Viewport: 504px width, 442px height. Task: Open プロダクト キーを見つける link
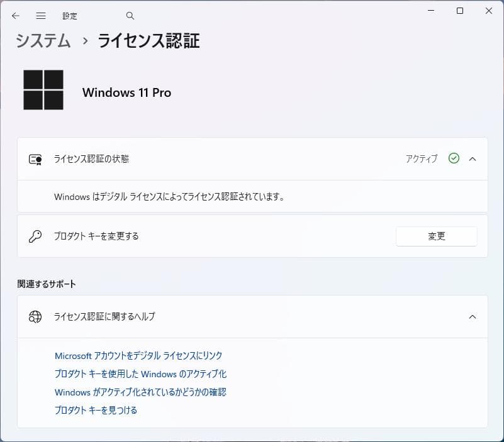[96, 410]
